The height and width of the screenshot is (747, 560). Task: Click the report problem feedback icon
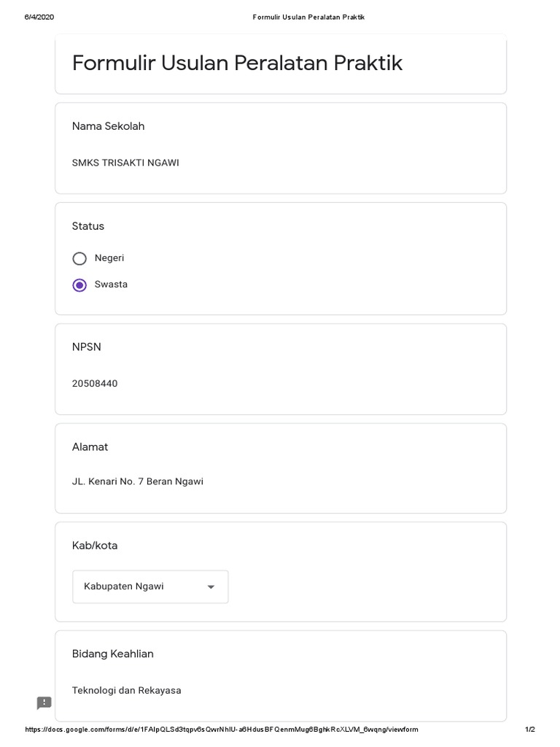44,703
